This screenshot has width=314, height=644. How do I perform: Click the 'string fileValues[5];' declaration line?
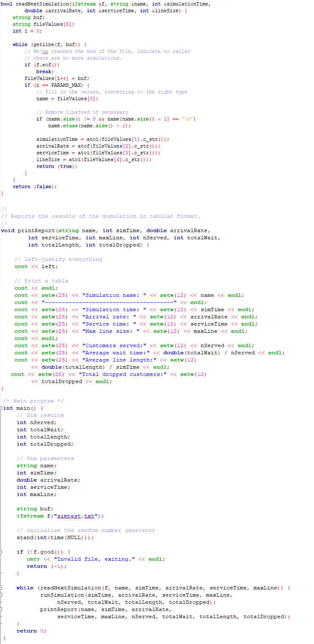[x=44, y=24]
